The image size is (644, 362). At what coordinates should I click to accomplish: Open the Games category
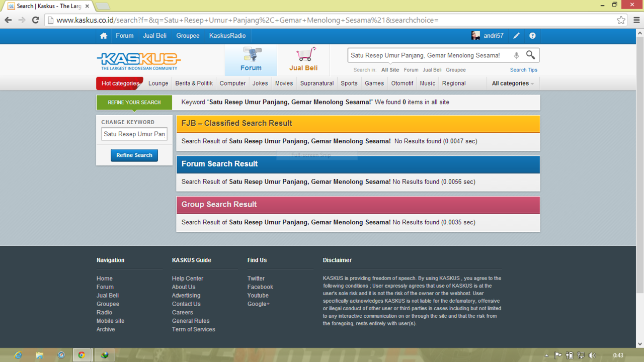(374, 83)
